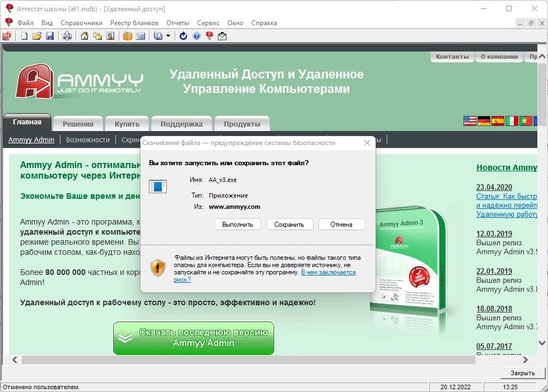Image resolution: width=548 pixels, height=392 pixels.
Task: Close the file download security warning dialog
Action: [x=367, y=143]
